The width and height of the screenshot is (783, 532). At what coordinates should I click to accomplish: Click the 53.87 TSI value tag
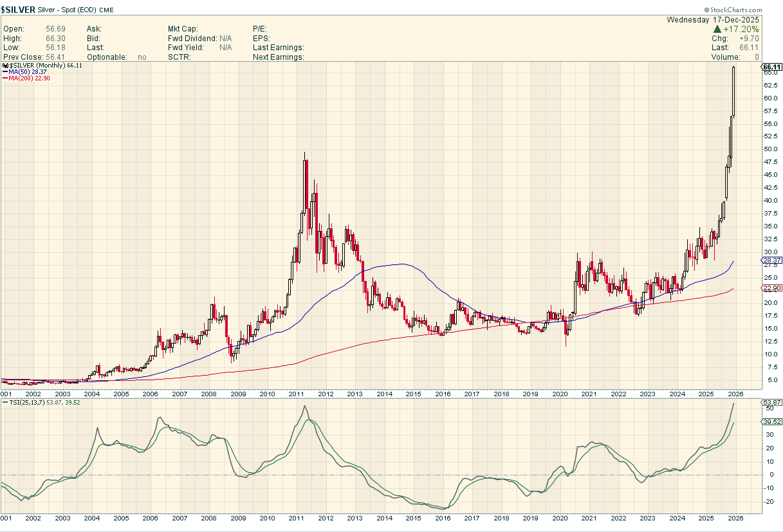(771, 403)
